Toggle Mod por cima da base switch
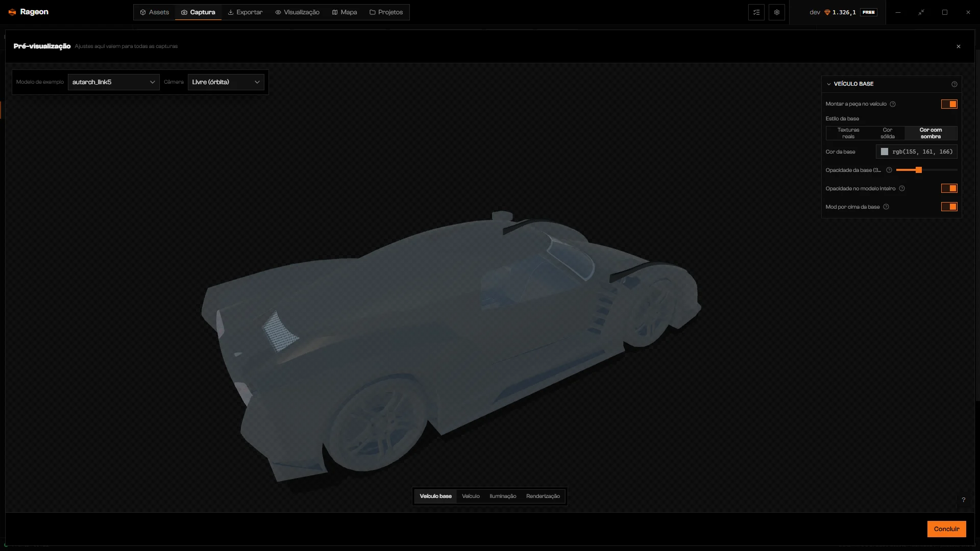The height and width of the screenshot is (551, 980). 949,207
